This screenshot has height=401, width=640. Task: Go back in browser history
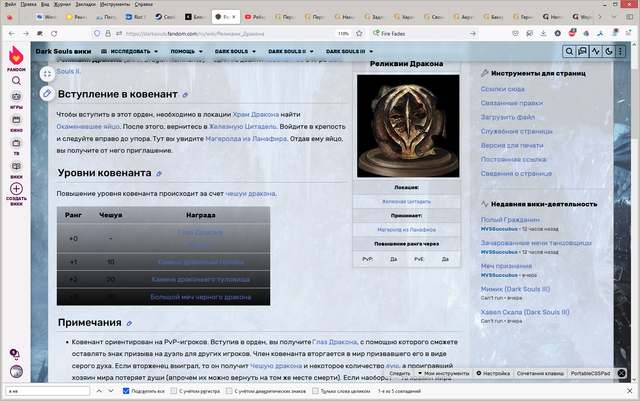(11, 33)
